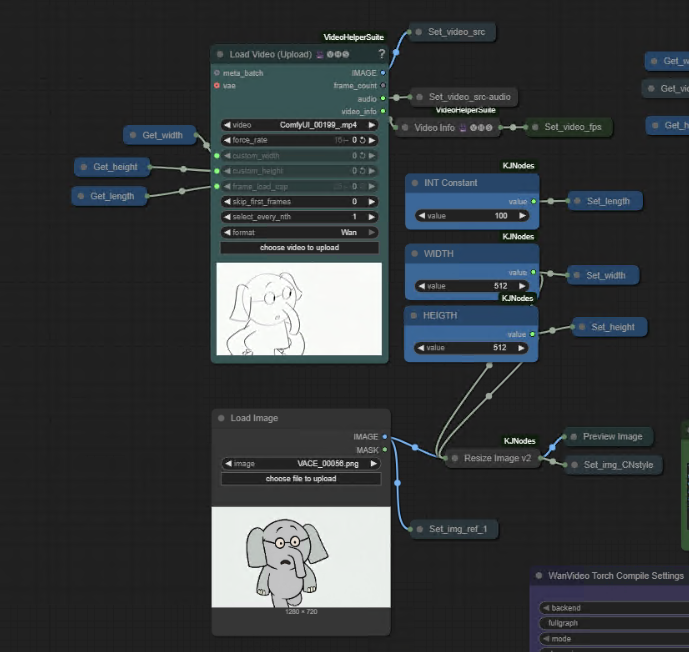
Task: Click the elephant sketch video preview
Action: [299, 309]
